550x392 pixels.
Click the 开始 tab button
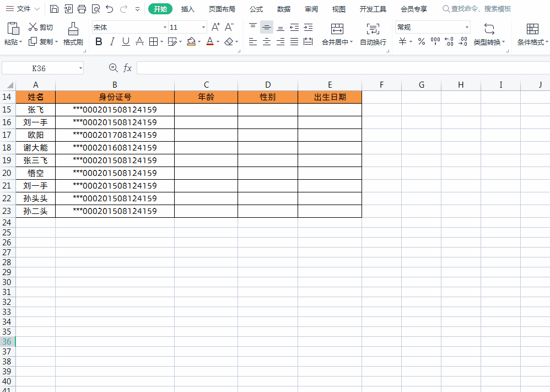point(160,9)
